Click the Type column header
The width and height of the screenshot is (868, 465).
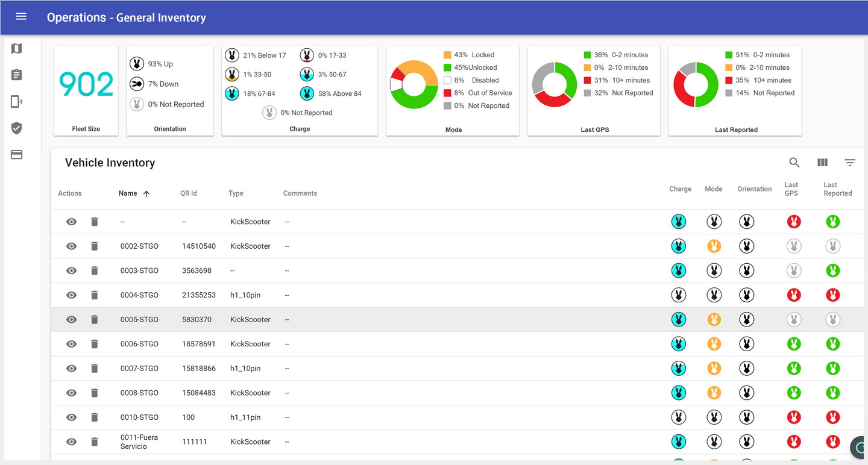(x=236, y=193)
